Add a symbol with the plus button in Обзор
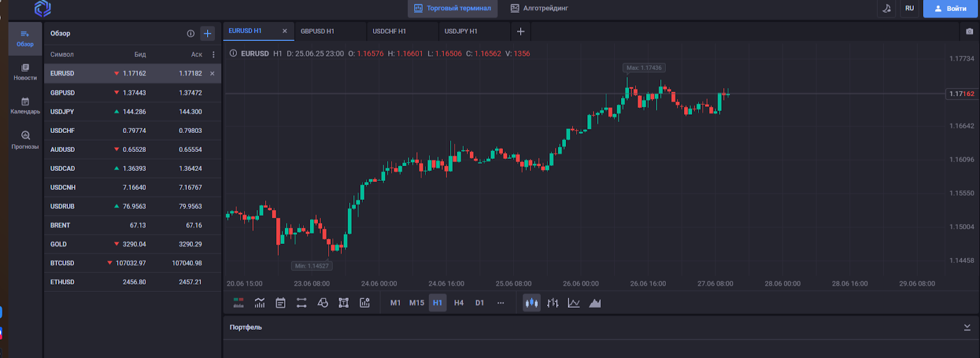The height and width of the screenshot is (358, 980). tap(208, 34)
